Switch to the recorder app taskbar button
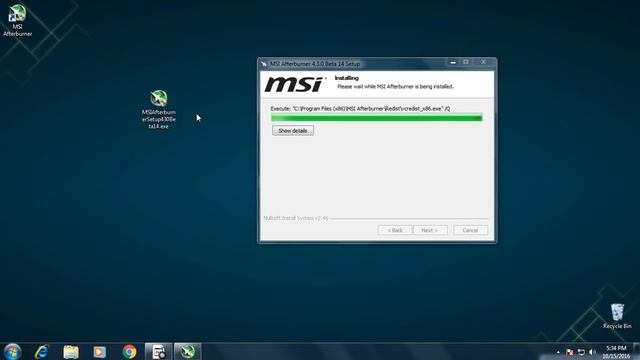 coord(158,351)
